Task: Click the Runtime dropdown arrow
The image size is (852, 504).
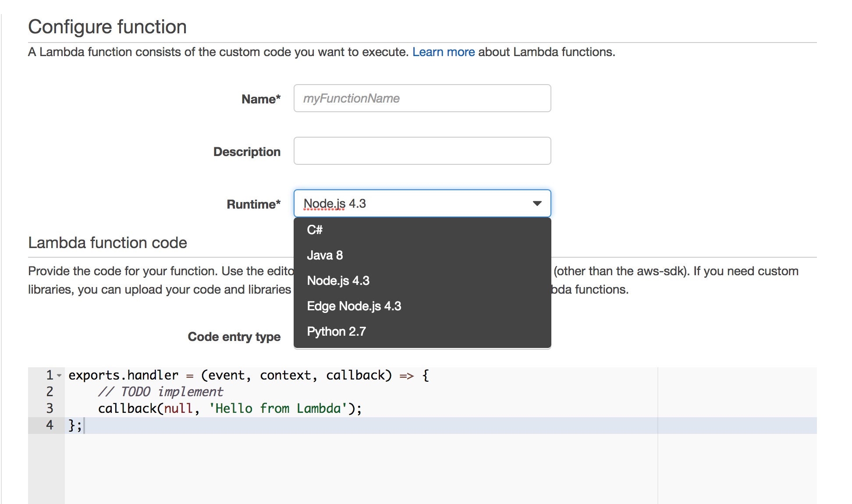Action: click(537, 203)
